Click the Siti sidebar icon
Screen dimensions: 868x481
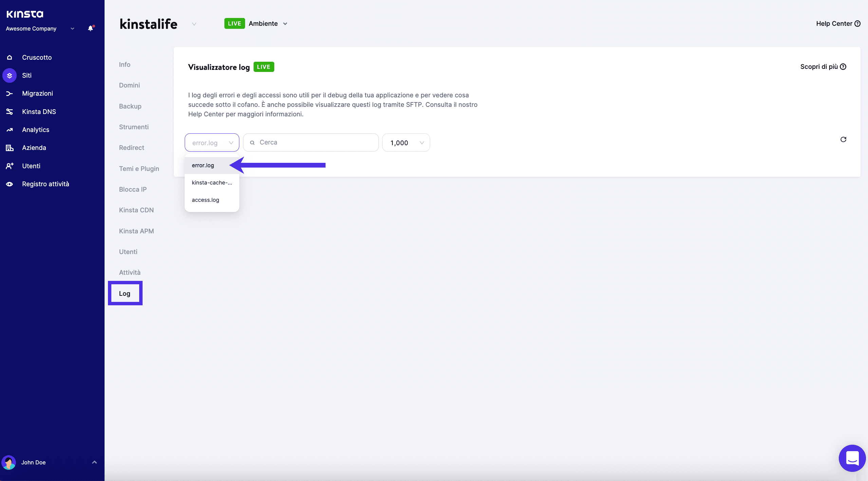[10, 75]
